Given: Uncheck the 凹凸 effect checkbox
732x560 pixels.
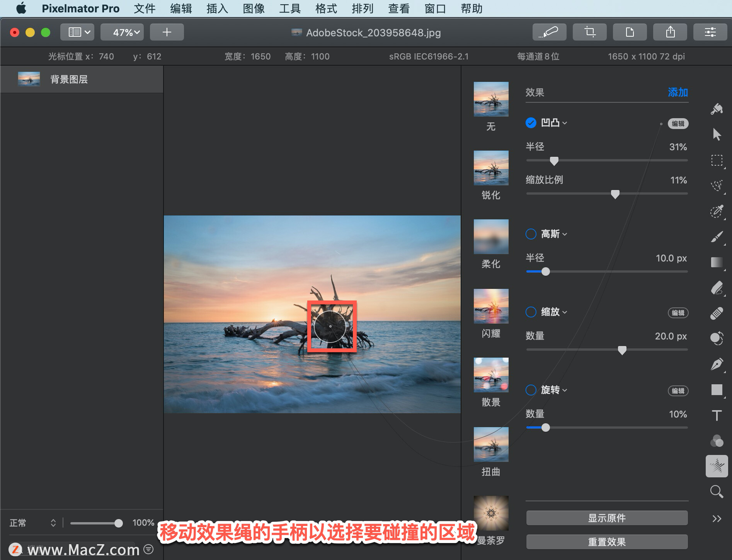Looking at the screenshot, I should coord(531,123).
